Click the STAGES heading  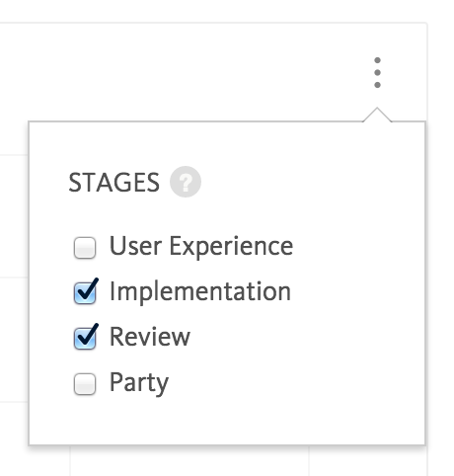pos(113,183)
